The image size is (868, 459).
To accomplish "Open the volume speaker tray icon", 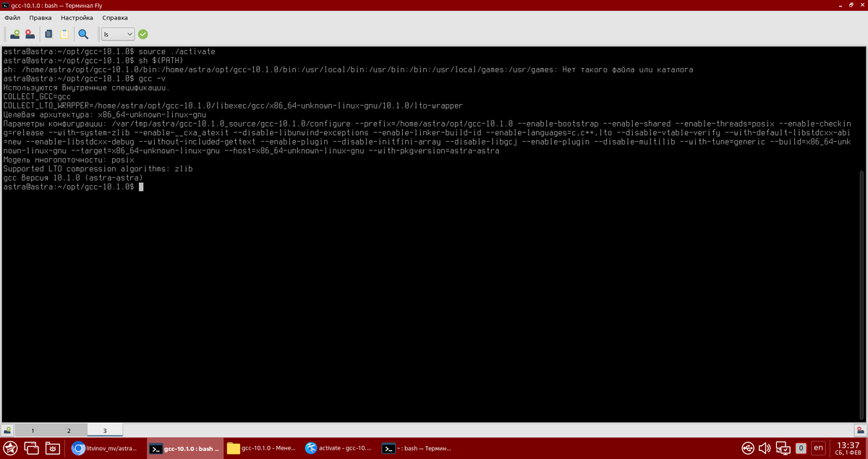I will (x=765, y=448).
